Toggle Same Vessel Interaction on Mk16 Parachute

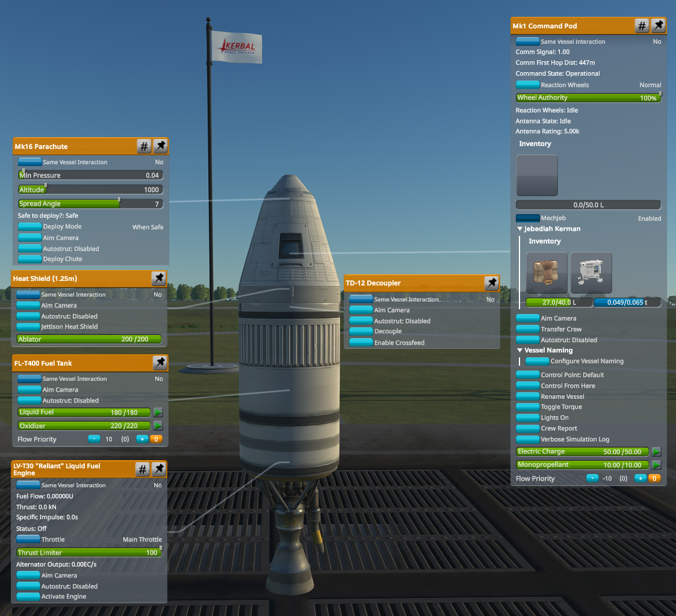point(29,162)
